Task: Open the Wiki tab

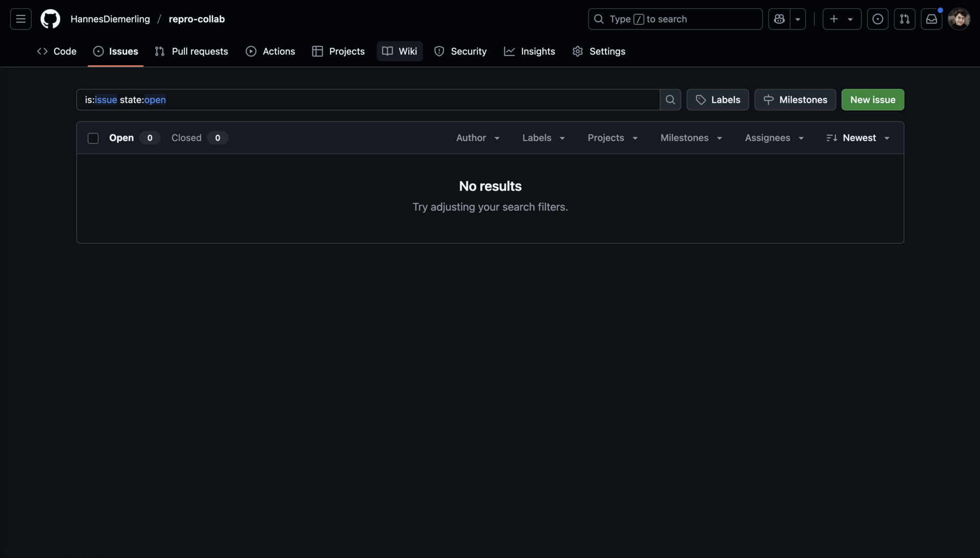Action: (400, 51)
